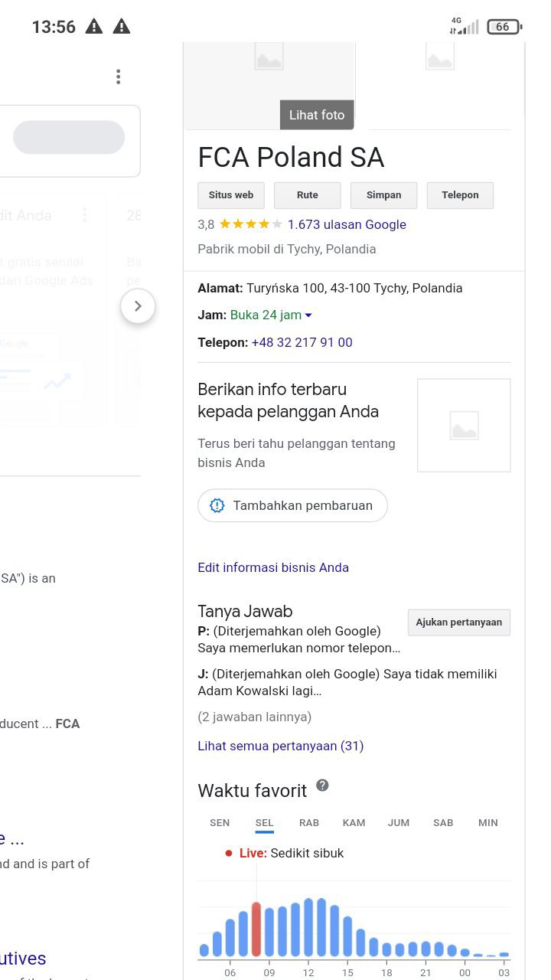
Task: Select the SEL day tab
Action: click(x=264, y=823)
